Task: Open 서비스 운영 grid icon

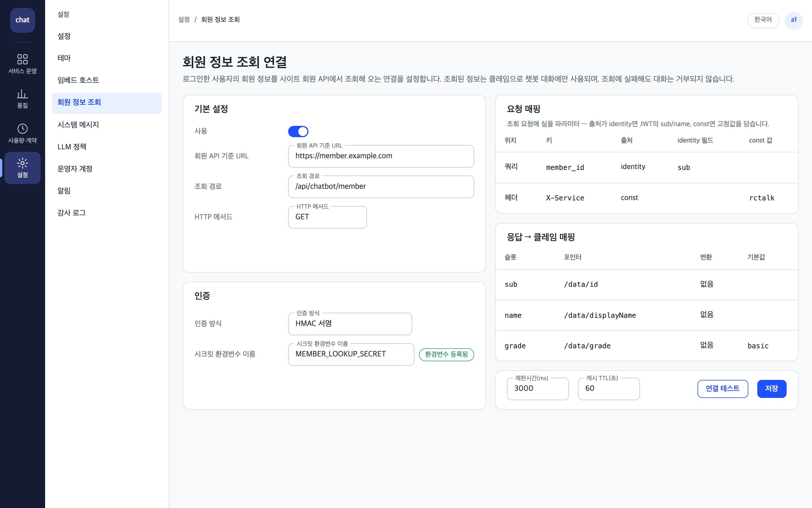Action: 23,60
